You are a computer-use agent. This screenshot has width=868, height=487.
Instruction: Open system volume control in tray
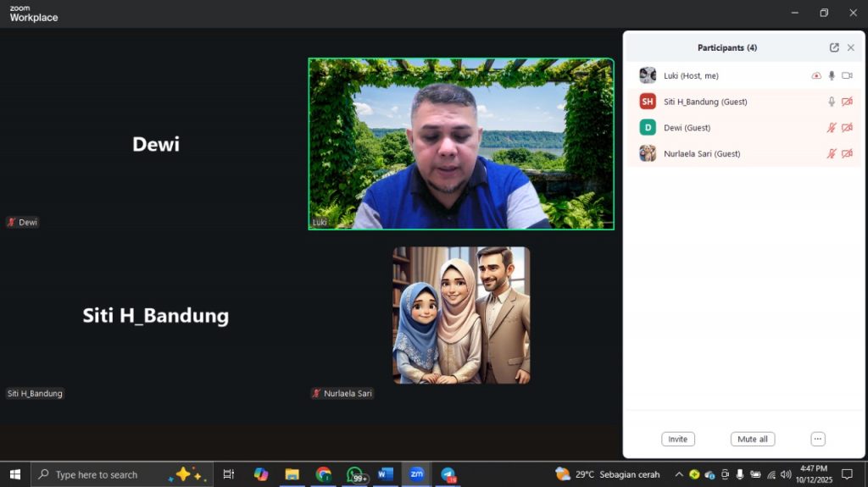pos(786,474)
